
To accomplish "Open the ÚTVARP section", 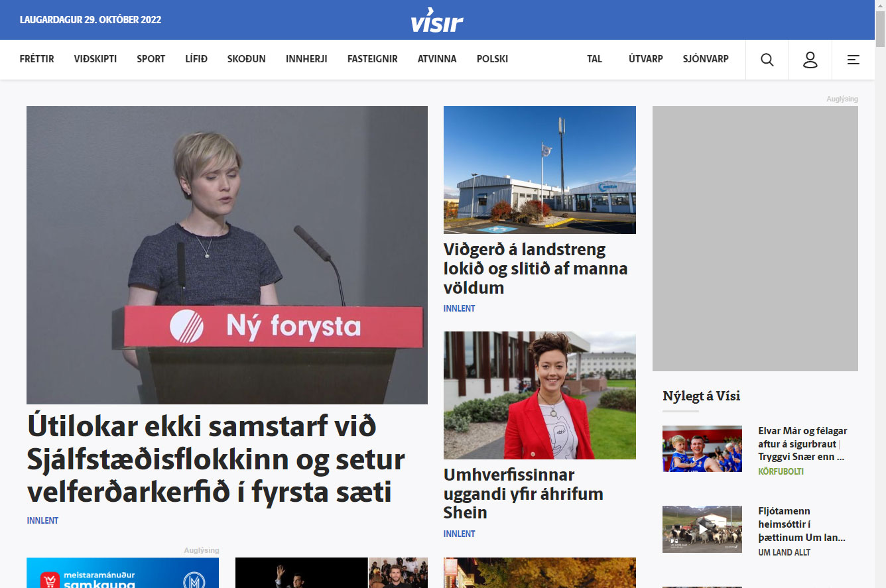I will click(645, 59).
